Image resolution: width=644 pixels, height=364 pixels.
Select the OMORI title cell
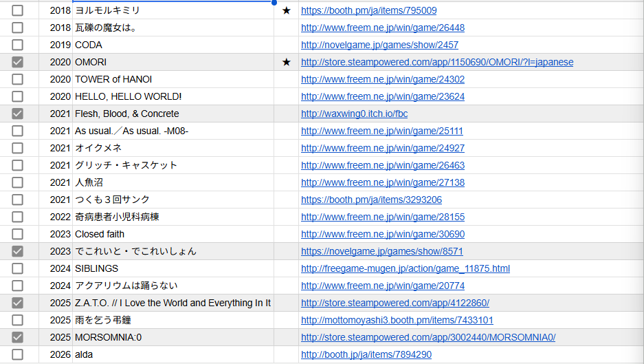pos(173,62)
